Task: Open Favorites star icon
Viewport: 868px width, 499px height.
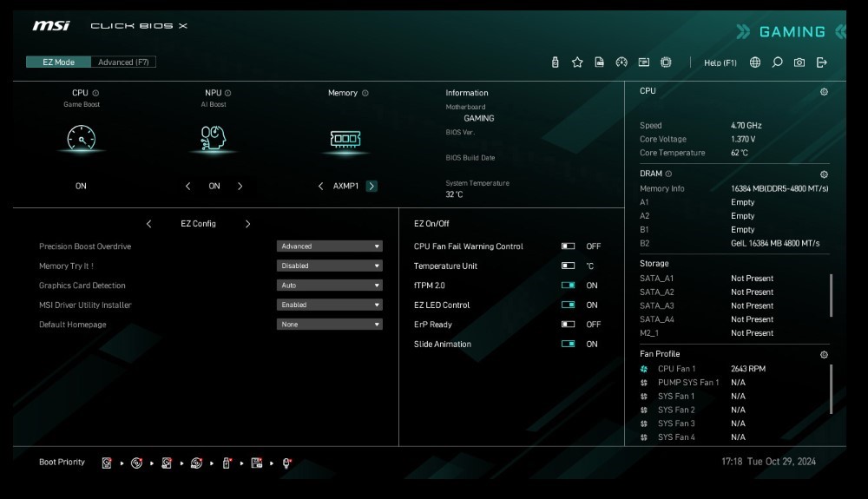Action: (577, 62)
